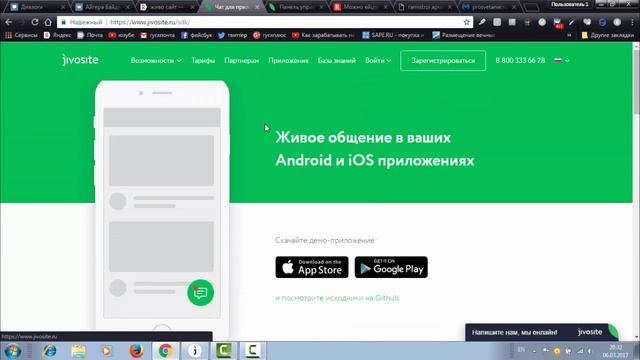Expand the Возможности dropdown menu
Image resolution: width=640 pixels, height=360 pixels.
pos(156,60)
